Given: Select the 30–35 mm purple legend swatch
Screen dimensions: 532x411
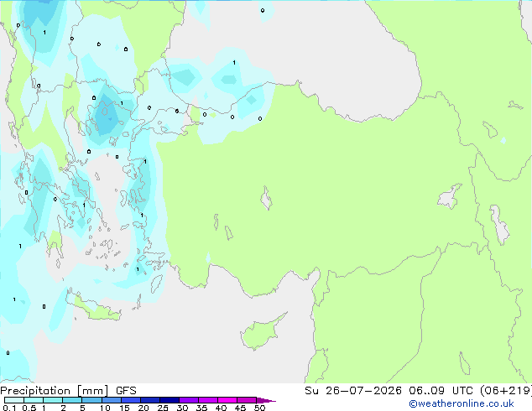Looking at the screenshot, I should coord(189,400).
